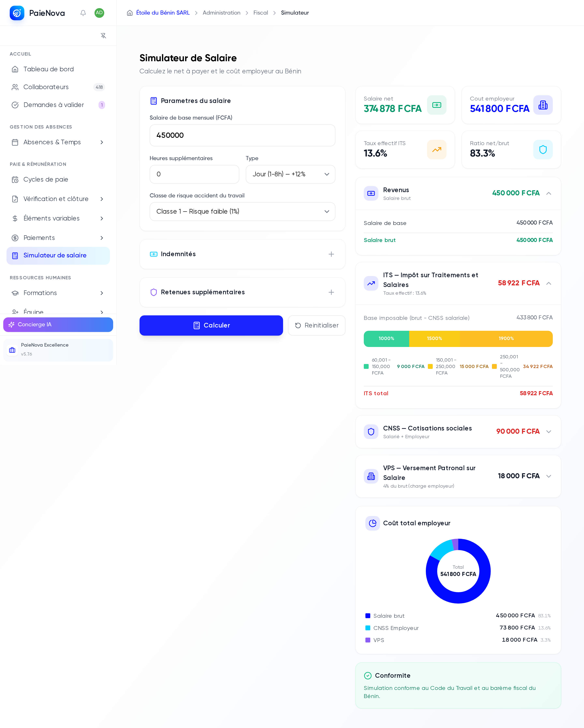Open Collaborateurs menu item
This screenshot has width=584, height=728.
[x=58, y=87]
